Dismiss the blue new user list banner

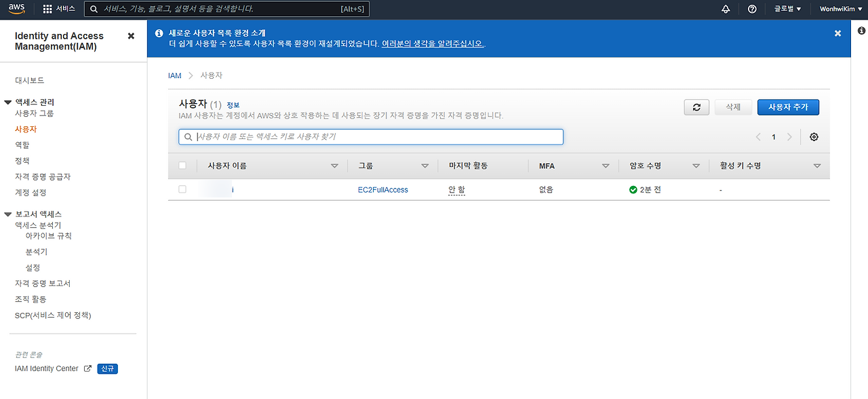(x=837, y=33)
